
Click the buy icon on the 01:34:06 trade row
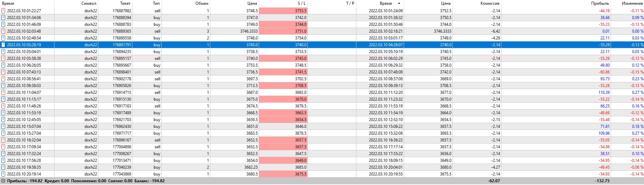tap(3, 18)
